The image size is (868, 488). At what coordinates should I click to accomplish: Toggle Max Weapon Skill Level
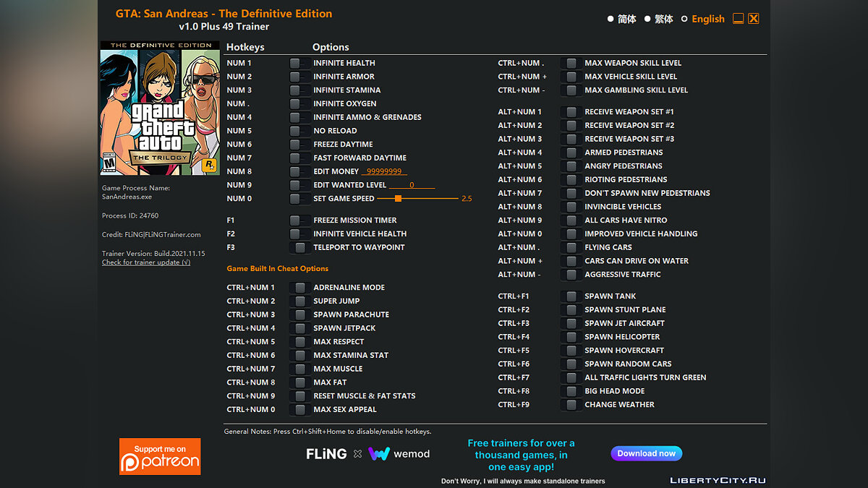pyautogui.click(x=571, y=63)
